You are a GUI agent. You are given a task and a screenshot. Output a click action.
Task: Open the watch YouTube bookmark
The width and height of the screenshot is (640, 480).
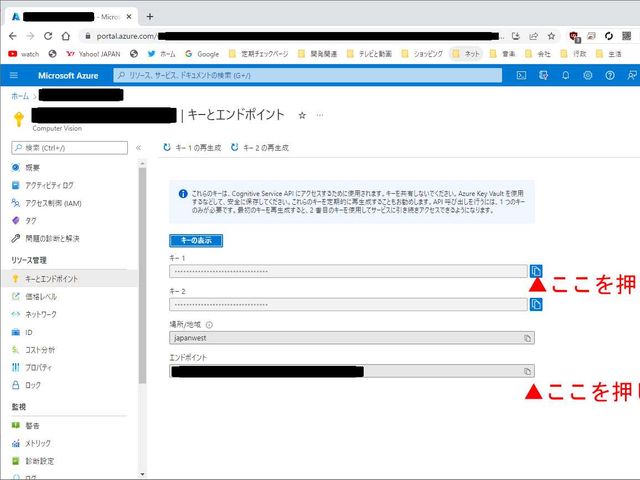[24, 54]
